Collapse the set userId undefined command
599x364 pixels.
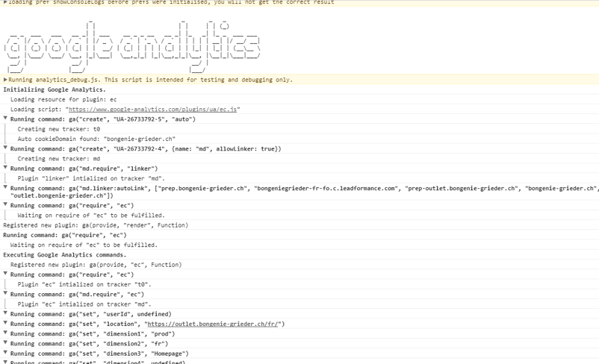(x=5, y=313)
